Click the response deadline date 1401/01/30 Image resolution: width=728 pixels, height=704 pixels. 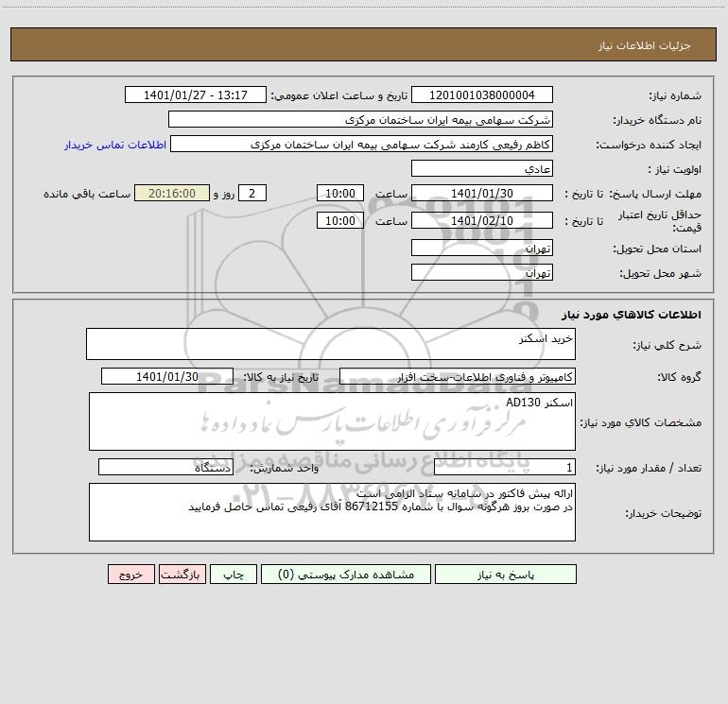click(482, 193)
